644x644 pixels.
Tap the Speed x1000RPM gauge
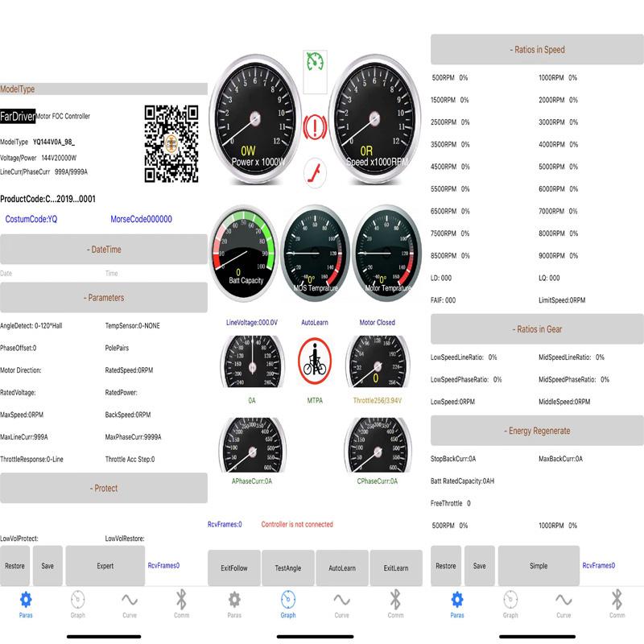(x=374, y=119)
